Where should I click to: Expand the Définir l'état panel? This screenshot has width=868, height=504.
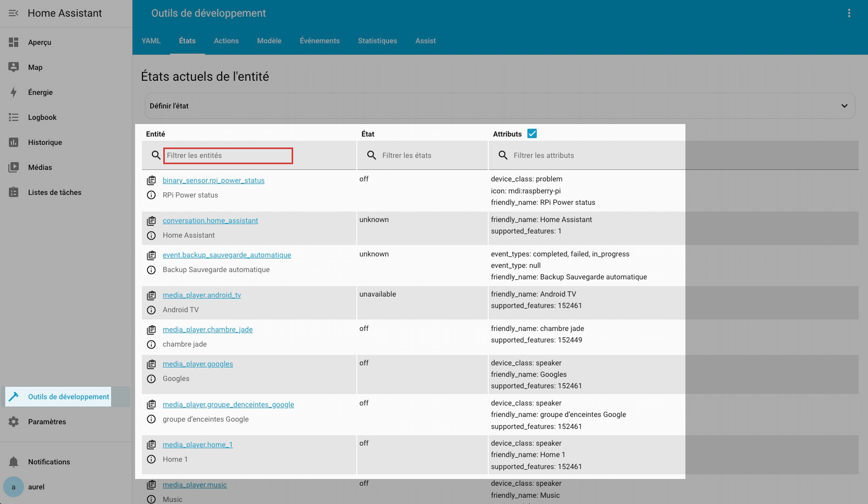click(x=500, y=106)
